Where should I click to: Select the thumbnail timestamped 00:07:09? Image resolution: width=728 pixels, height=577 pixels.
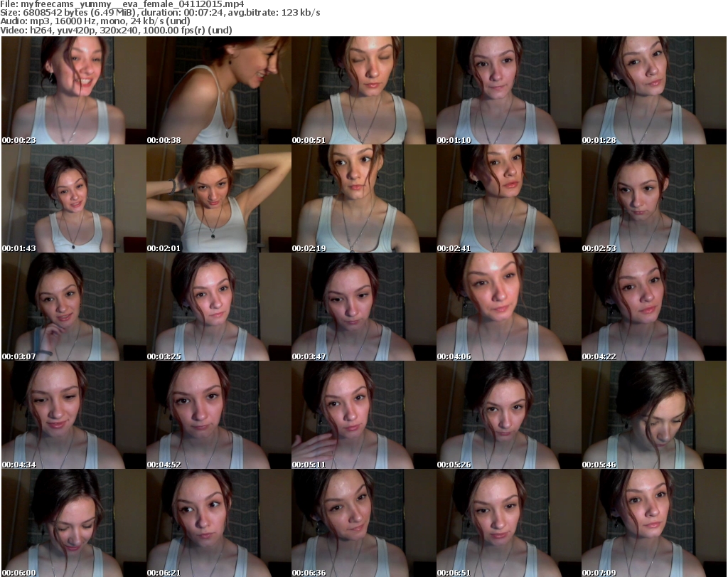654,523
